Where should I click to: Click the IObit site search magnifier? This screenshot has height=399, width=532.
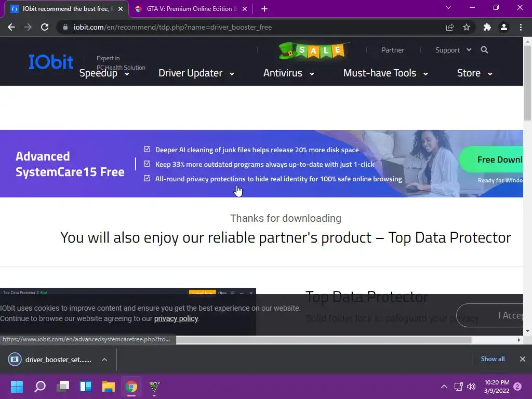485,50
